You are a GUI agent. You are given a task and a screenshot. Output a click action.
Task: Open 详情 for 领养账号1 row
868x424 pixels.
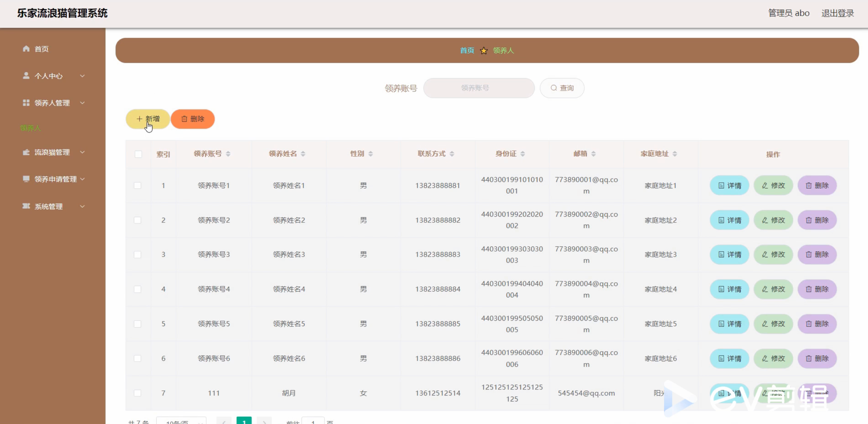tap(729, 185)
